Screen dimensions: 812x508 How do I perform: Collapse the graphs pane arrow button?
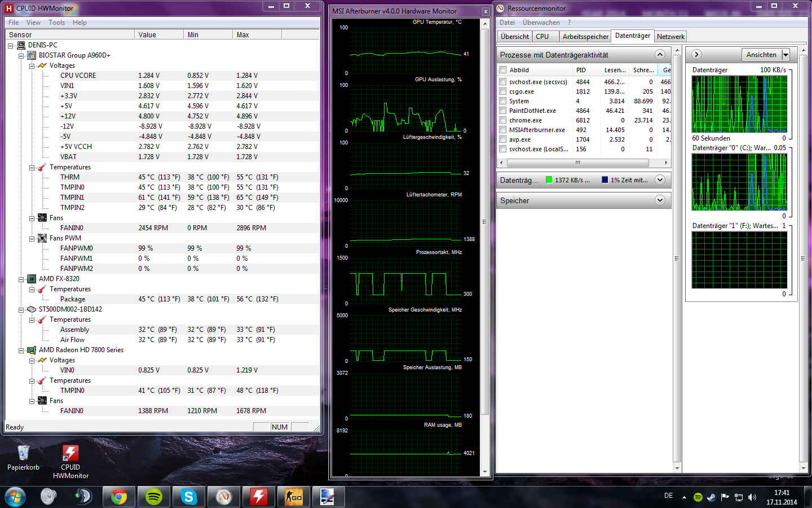696,55
